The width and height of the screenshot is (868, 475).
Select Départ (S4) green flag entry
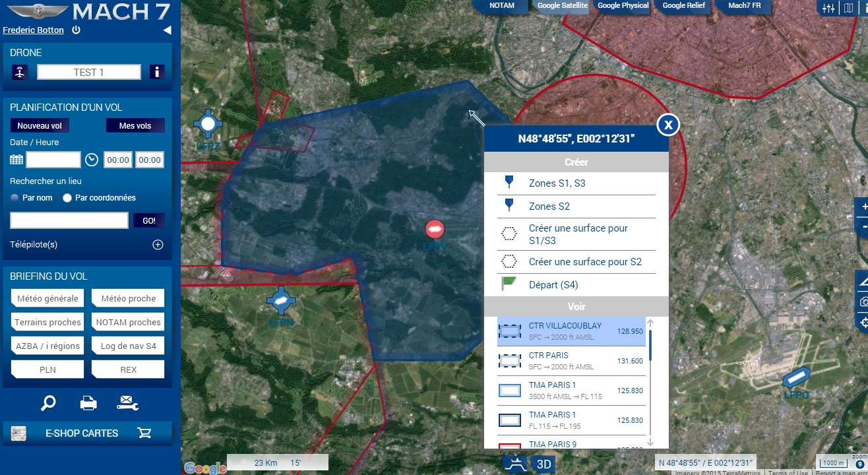click(x=576, y=285)
